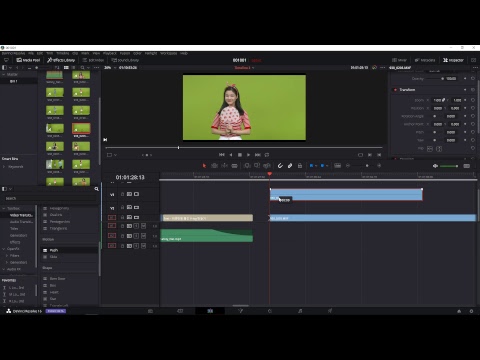This screenshot has height=360, width=480.
Task: Click the Replace Clip toolbar icon
Action: 267,166
